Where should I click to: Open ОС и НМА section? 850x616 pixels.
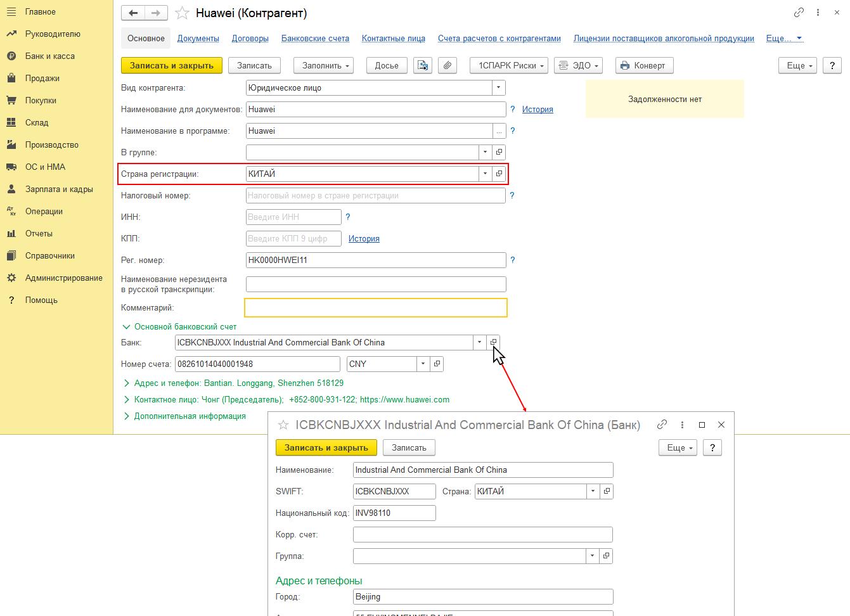45,167
